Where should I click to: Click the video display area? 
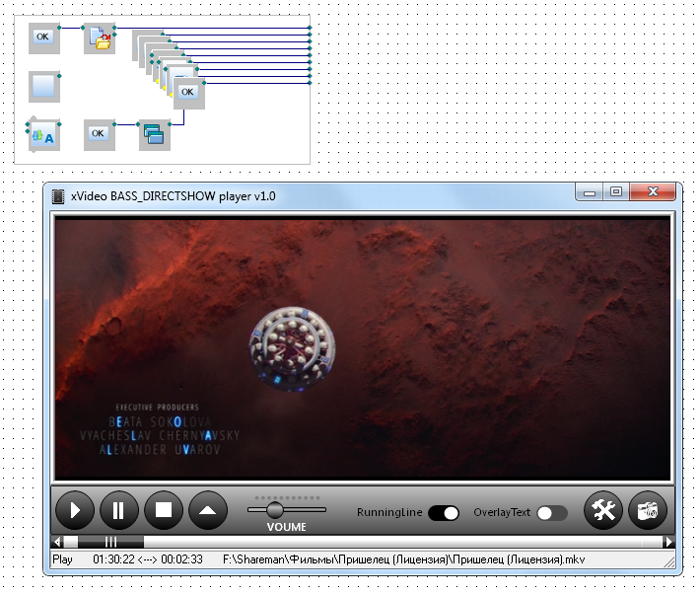point(362,348)
